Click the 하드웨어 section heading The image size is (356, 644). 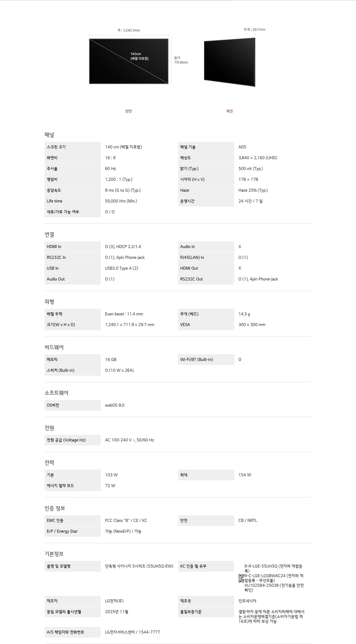click(x=54, y=347)
